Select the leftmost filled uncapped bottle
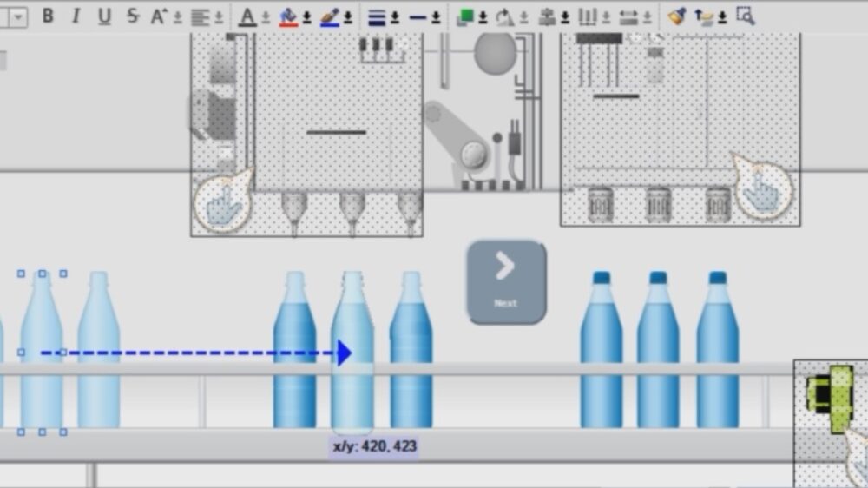The height and width of the screenshot is (488, 868). point(295,349)
